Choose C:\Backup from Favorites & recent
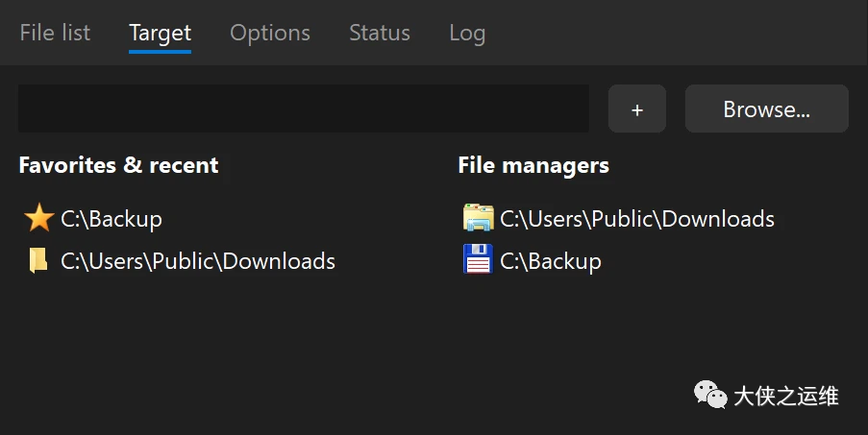Image resolution: width=868 pixels, height=435 pixels. tap(112, 218)
